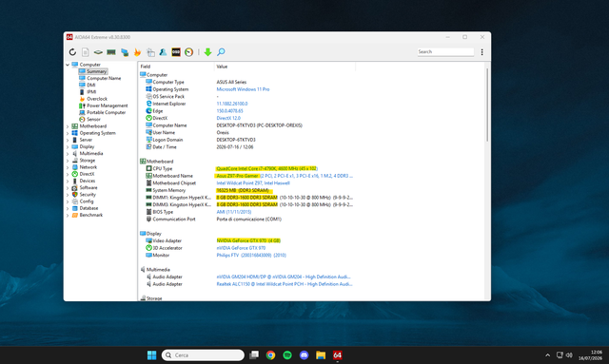Click the Refresh toolbar icon
Screen dimensions: 609x364
click(72, 52)
